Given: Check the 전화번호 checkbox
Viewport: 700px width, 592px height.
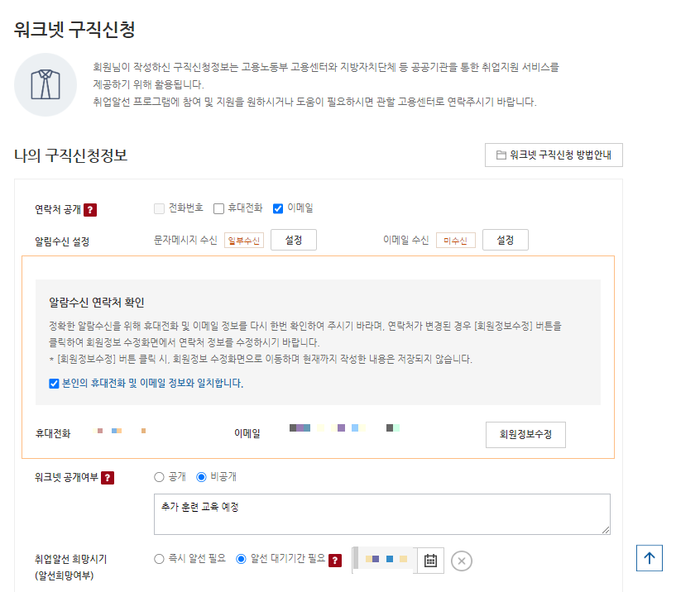Looking at the screenshot, I should click(x=158, y=208).
